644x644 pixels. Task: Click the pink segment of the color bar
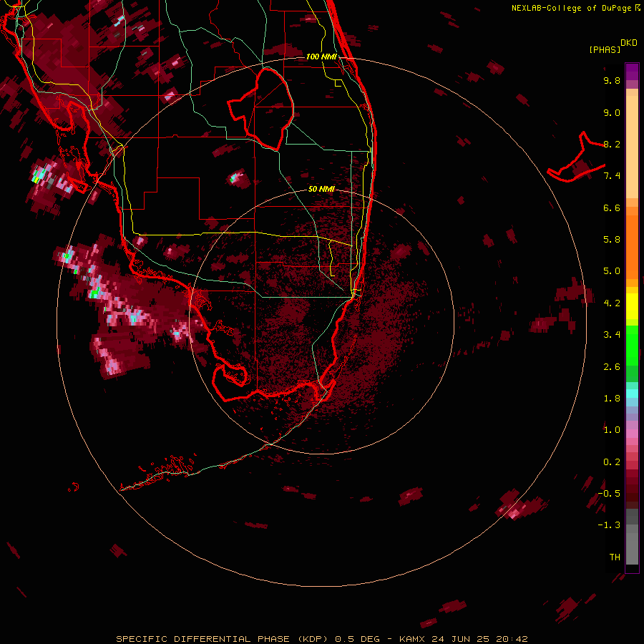pyautogui.click(x=632, y=434)
